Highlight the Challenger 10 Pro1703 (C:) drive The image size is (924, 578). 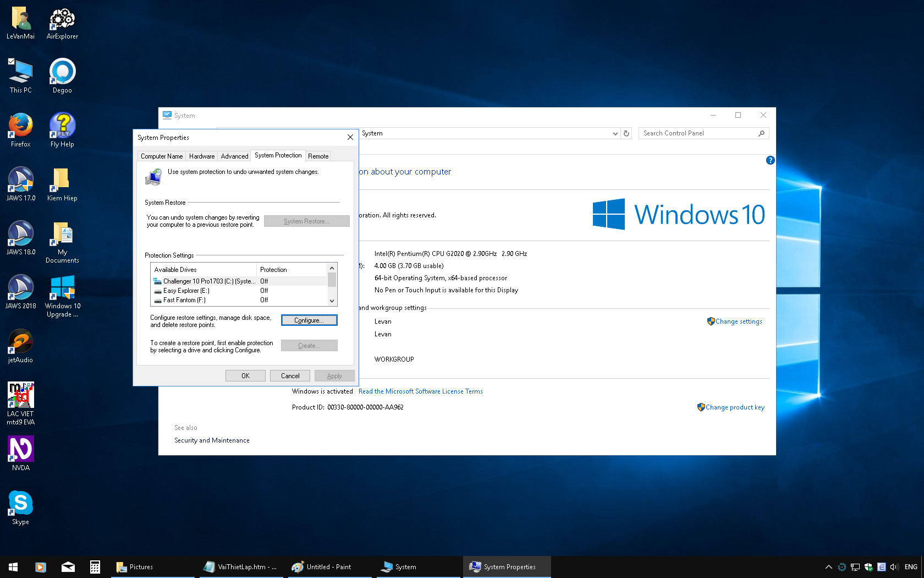209,281
